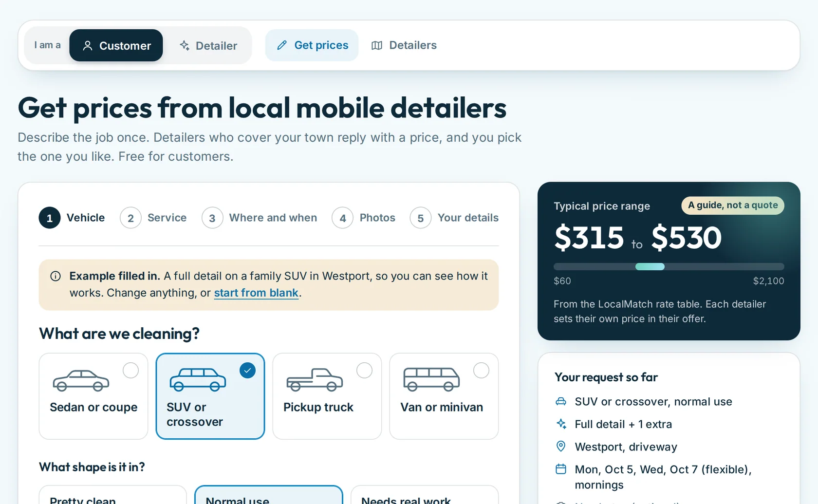
Task: Click the 'A guide, not a quote' badge
Action: click(732, 205)
